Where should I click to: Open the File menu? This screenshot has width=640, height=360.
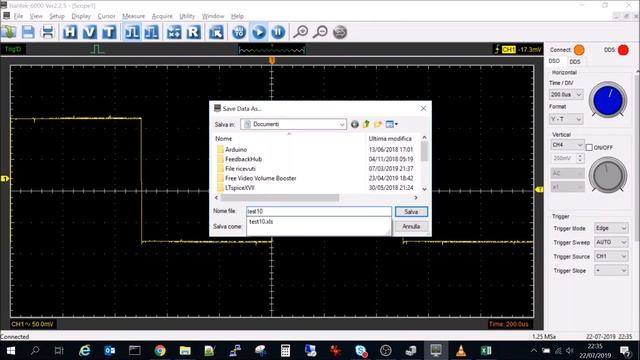18,16
